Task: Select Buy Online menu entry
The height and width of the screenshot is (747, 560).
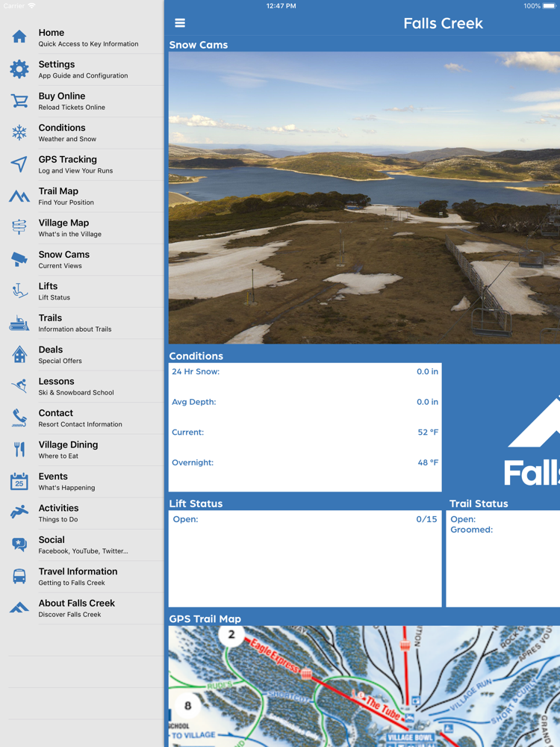Action: pos(82,102)
